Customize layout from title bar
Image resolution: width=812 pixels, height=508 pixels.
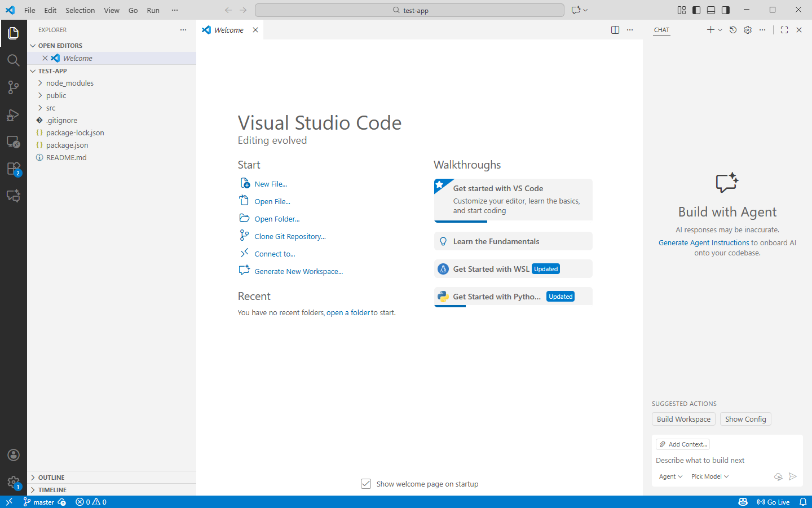682,10
